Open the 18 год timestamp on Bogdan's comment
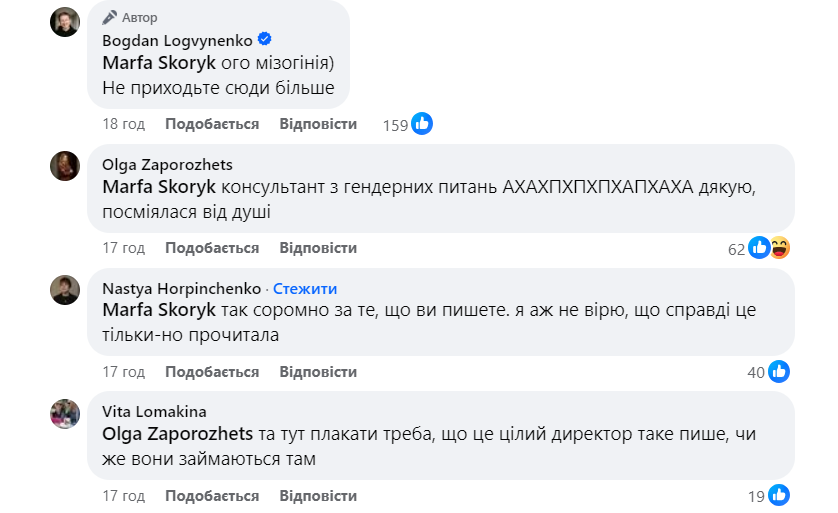 [124, 124]
